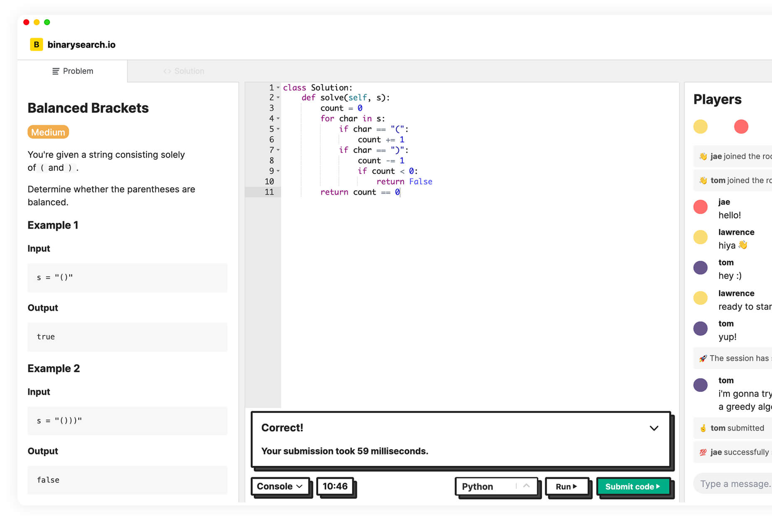
Task: Click line number 11 in the gutter
Action: pos(269,192)
